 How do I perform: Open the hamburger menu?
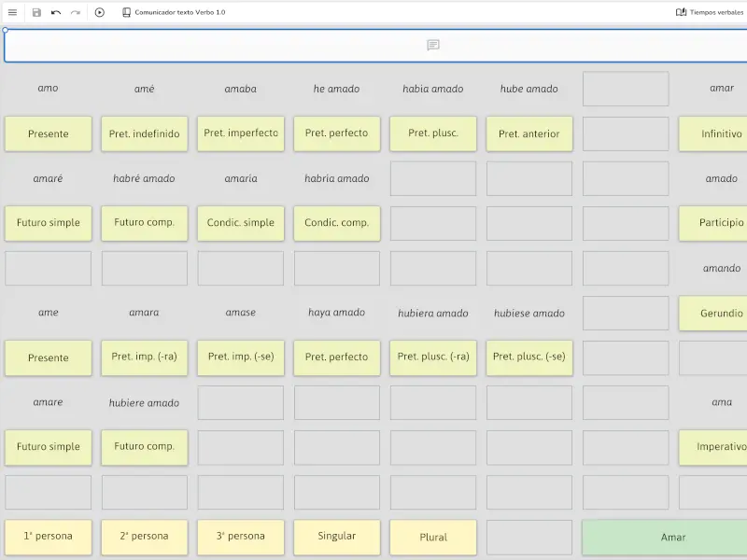click(12, 12)
